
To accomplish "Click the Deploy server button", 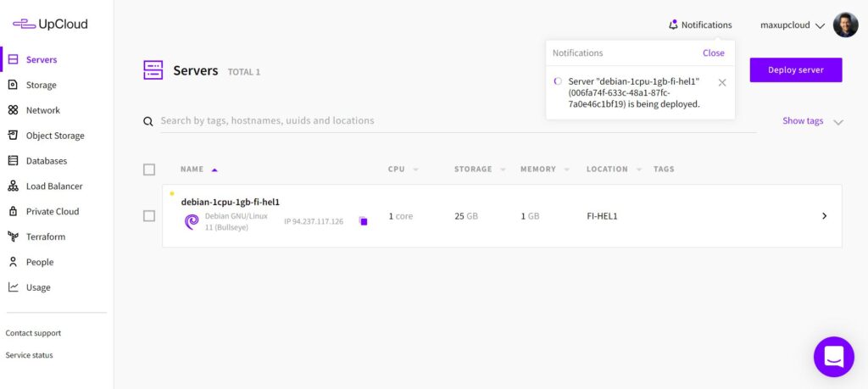I will point(795,70).
